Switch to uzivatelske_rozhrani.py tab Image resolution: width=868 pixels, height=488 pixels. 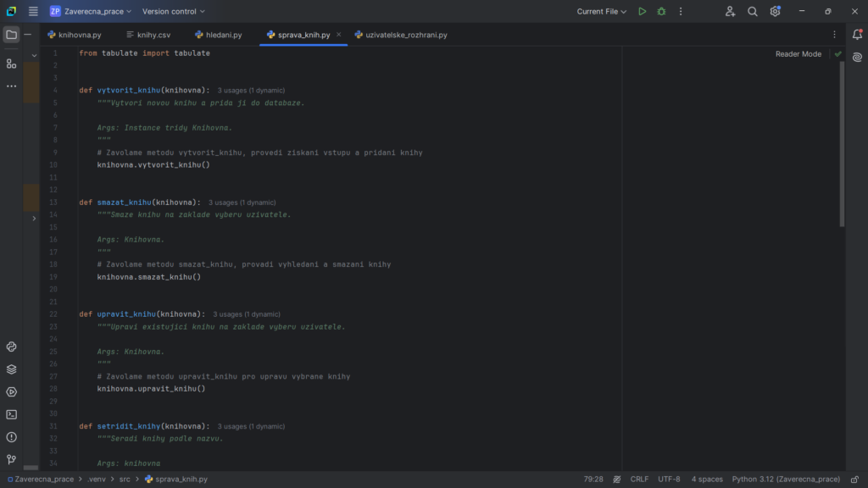pos(401,35)
